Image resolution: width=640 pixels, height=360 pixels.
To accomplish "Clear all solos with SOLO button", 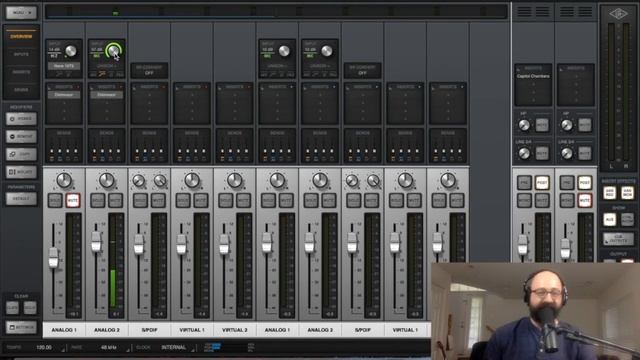I will tap(30, 307).
